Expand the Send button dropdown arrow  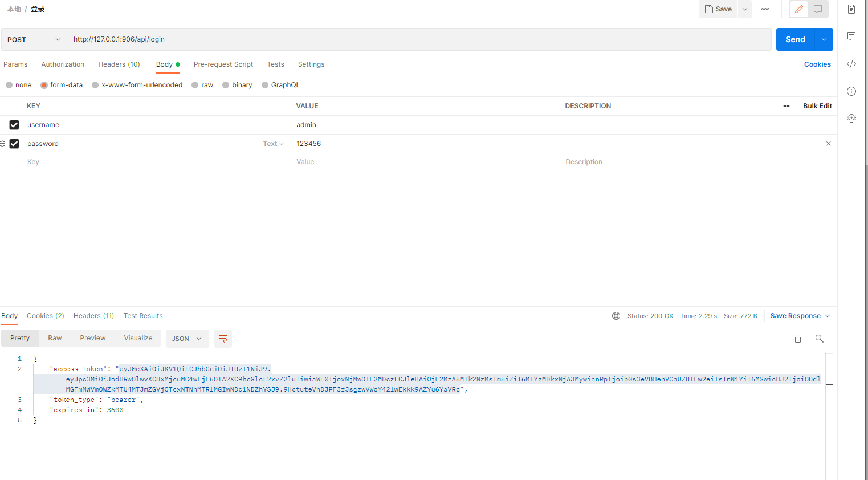tap(824, 39)
